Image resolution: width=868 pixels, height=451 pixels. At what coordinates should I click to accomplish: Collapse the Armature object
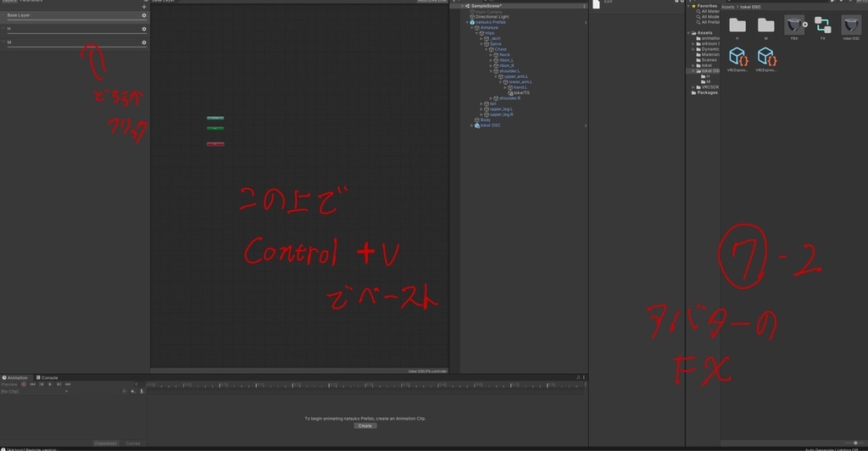(471, 28)
